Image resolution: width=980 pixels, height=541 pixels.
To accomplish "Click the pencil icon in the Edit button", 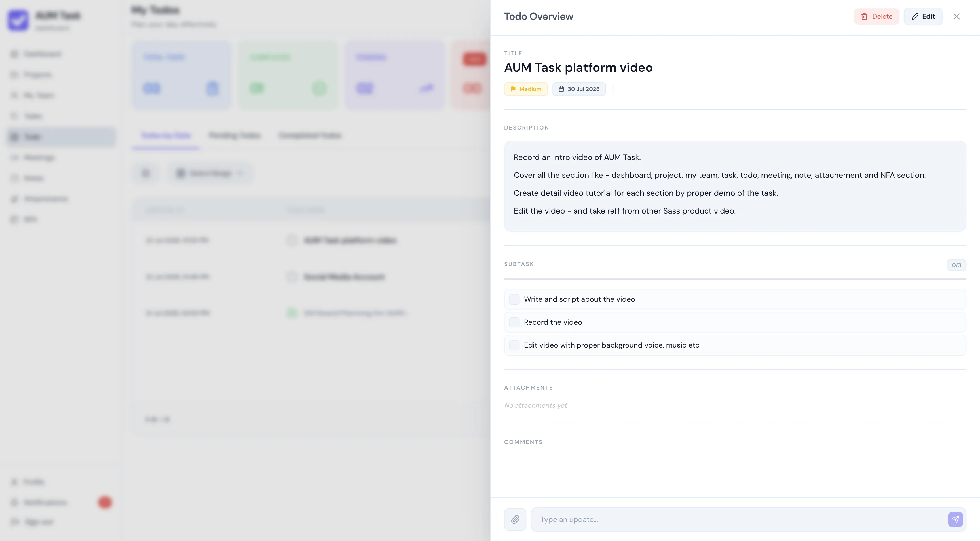I will click(x=915, y=16).
